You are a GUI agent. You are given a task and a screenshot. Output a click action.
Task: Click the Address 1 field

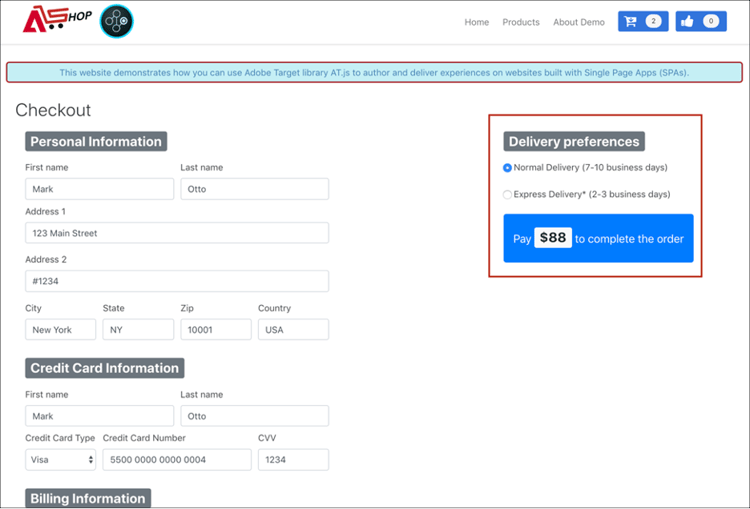177,233
